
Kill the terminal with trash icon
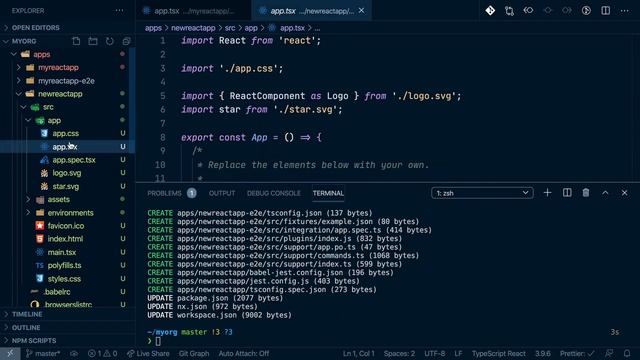coord(586,193)
